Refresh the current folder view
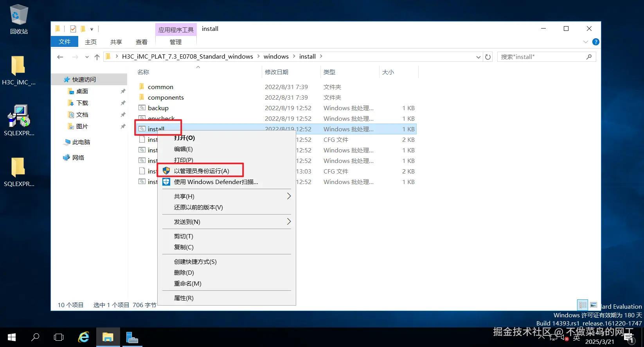This screenshot has width=644, height=347. 488,57
